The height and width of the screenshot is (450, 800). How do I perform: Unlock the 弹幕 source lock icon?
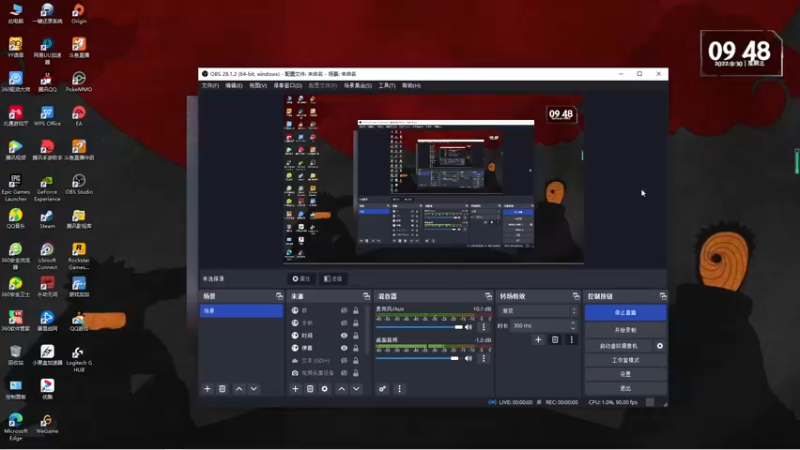point(356,348)
